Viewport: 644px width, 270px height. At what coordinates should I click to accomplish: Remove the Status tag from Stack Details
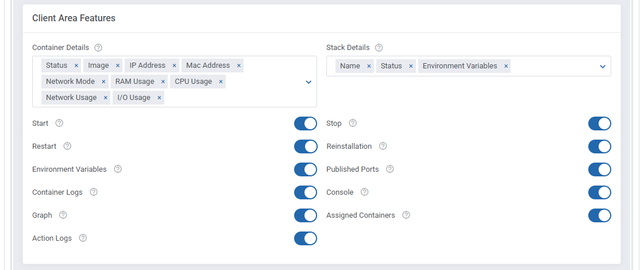click(411, 66)
